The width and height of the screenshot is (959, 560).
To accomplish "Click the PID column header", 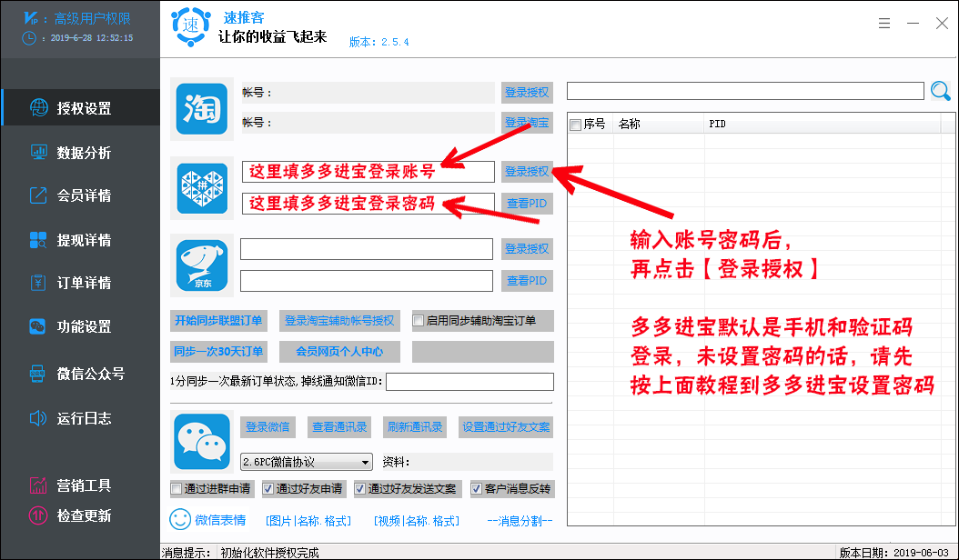I will [x=822, y=125].
